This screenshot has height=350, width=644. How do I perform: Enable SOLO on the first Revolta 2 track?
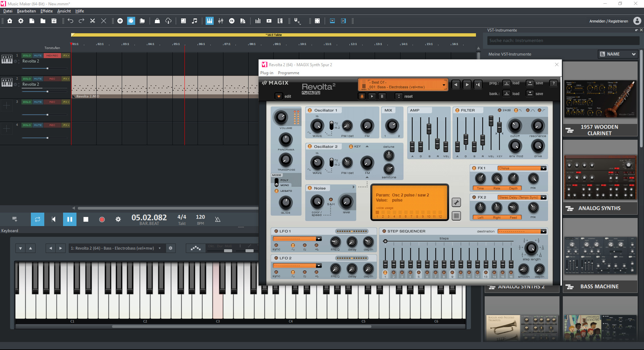point(26,55)
